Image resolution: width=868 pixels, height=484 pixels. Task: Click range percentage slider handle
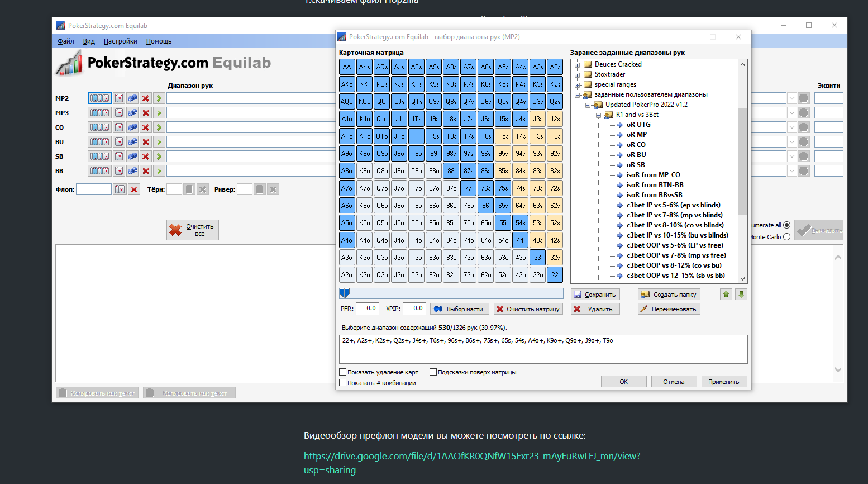click(345, 293)
